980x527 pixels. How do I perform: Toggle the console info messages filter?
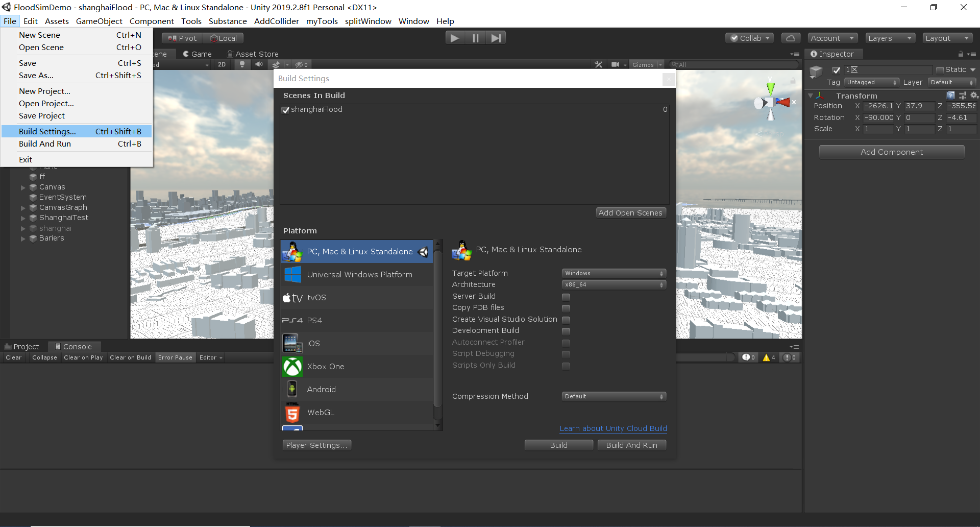click(748, 357)
